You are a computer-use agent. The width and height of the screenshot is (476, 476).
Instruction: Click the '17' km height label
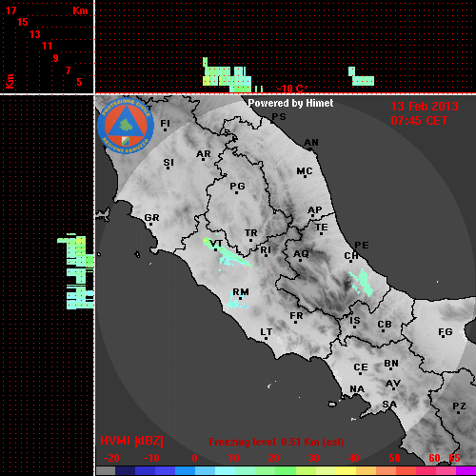click(x=10, y=10)
